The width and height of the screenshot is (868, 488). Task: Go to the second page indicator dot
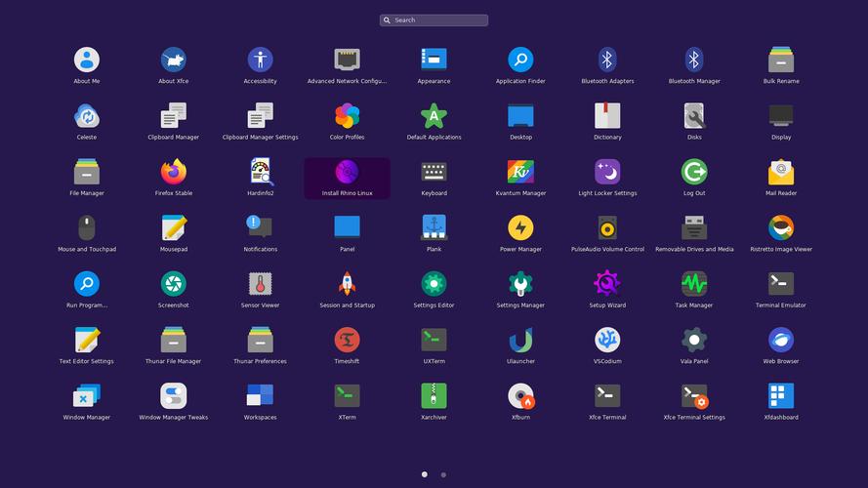[x=443, y=474]
